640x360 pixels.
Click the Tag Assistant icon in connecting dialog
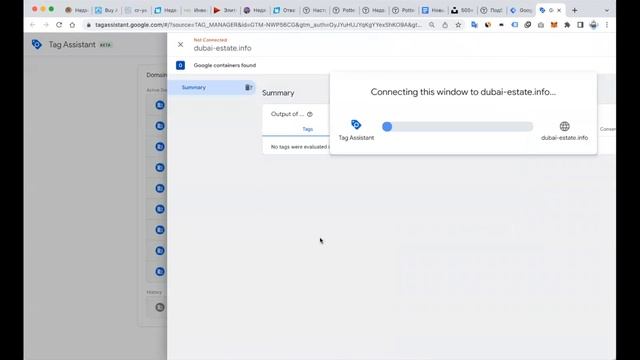[356, 124]
